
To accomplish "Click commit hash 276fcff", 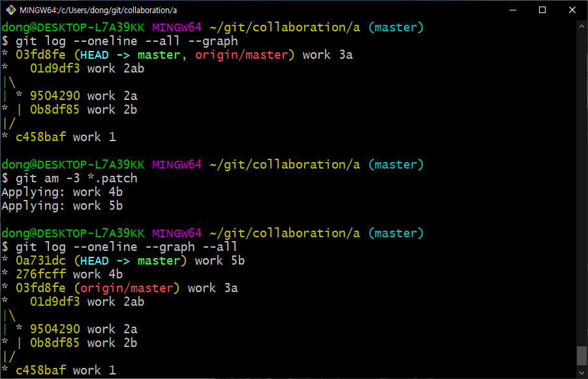I will 40,274.
